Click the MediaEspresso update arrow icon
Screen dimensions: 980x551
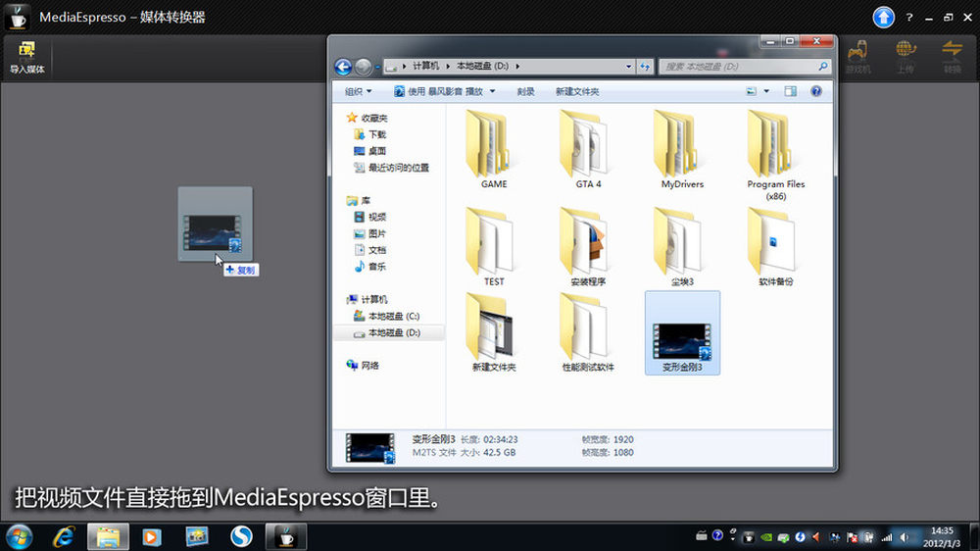(883, 18)
